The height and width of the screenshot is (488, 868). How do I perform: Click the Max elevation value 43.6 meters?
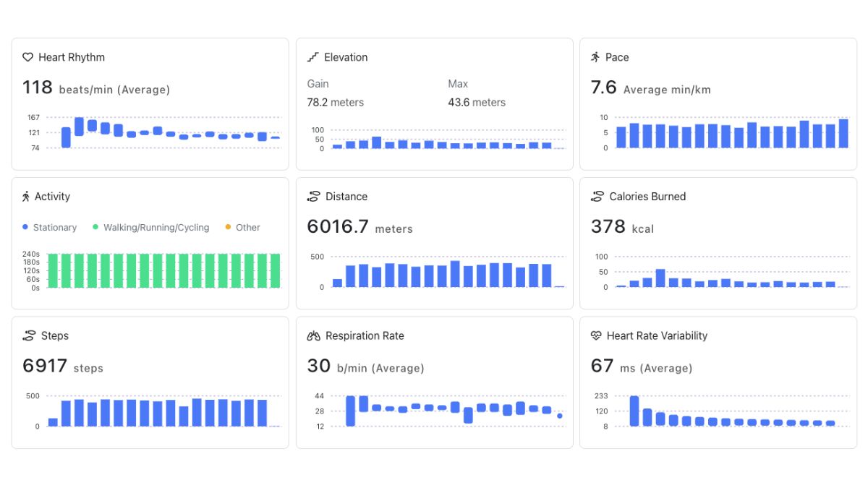pyautogui.click(x=477, y=102)
